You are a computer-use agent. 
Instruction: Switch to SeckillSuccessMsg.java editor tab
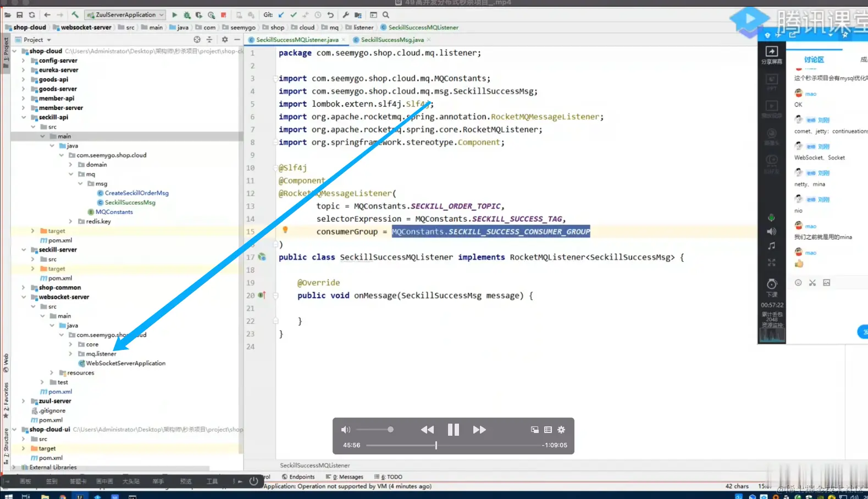[x=392, y=40]
